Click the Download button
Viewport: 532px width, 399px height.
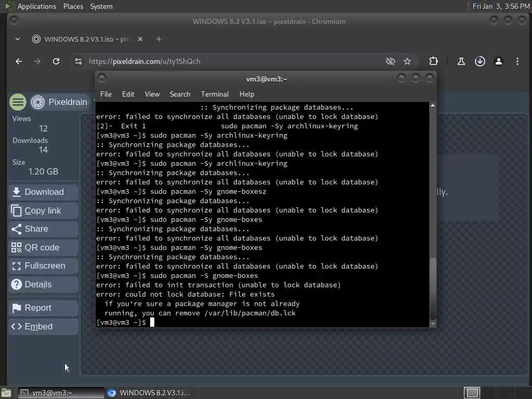(x=44, y=192)
